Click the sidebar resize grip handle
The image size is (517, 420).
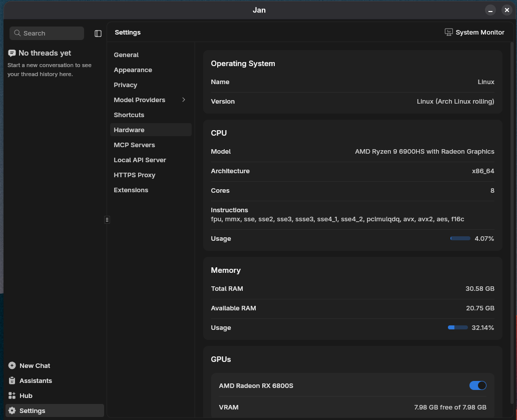pos(107,220)
